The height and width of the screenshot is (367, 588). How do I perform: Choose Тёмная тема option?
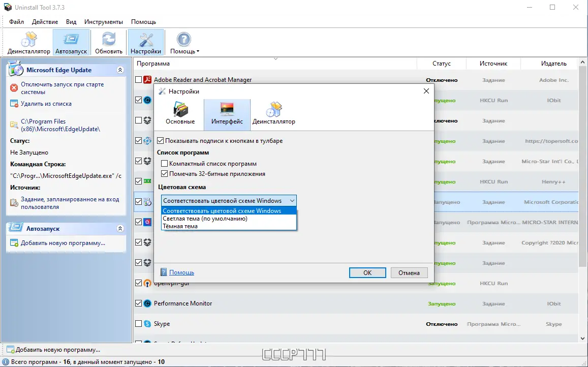click(x=229, y=226)
